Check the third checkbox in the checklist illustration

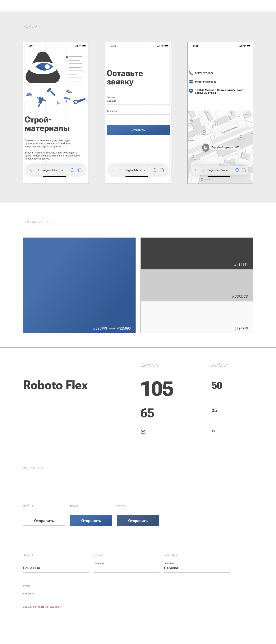coord(67,64)
